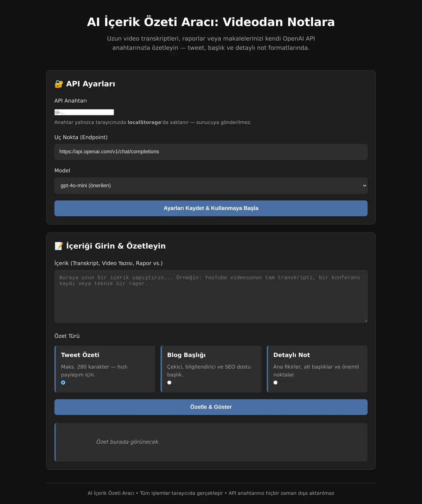Click inside the İçerik transcript textarea

pos(211,296)
